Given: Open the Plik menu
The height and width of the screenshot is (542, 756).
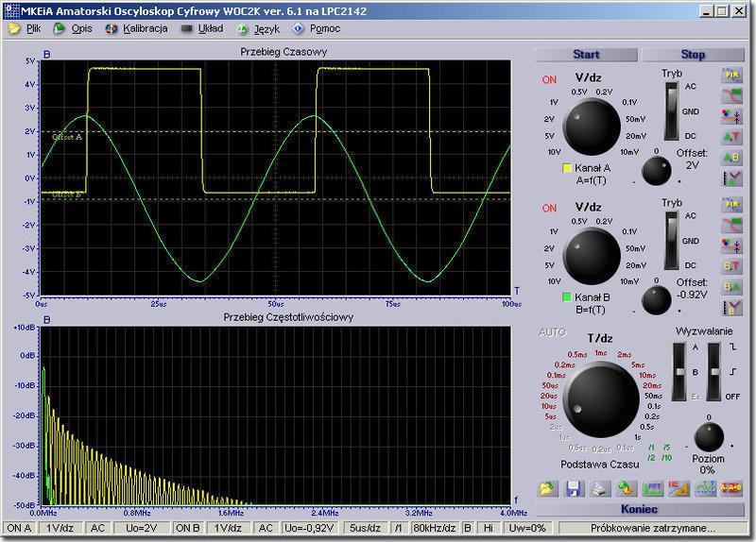Looking at the screenshot, I should coord(33,28).
